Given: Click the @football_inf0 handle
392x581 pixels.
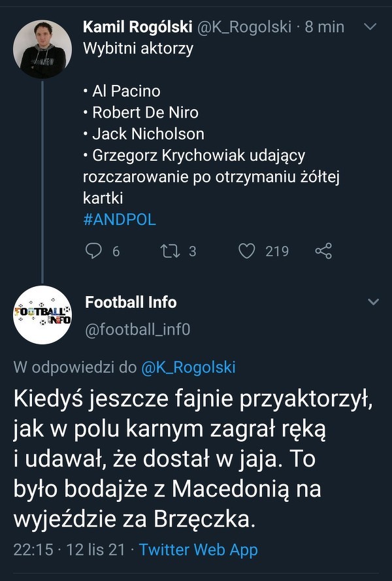Looking at the screenshot, I should click(138, 330).
